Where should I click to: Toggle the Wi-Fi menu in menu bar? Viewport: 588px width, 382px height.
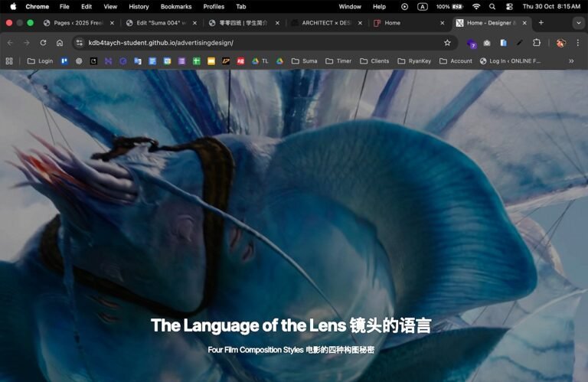tap(476, 6)
